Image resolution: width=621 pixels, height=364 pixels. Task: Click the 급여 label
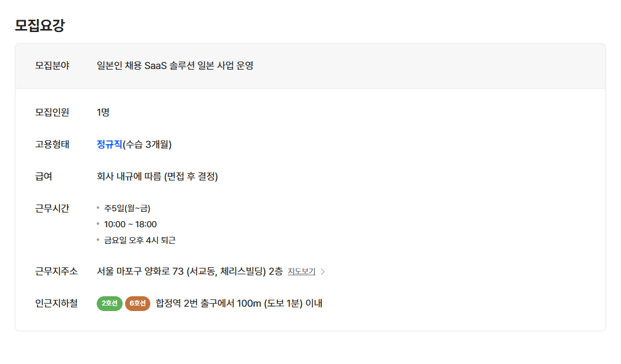(44, 176)
